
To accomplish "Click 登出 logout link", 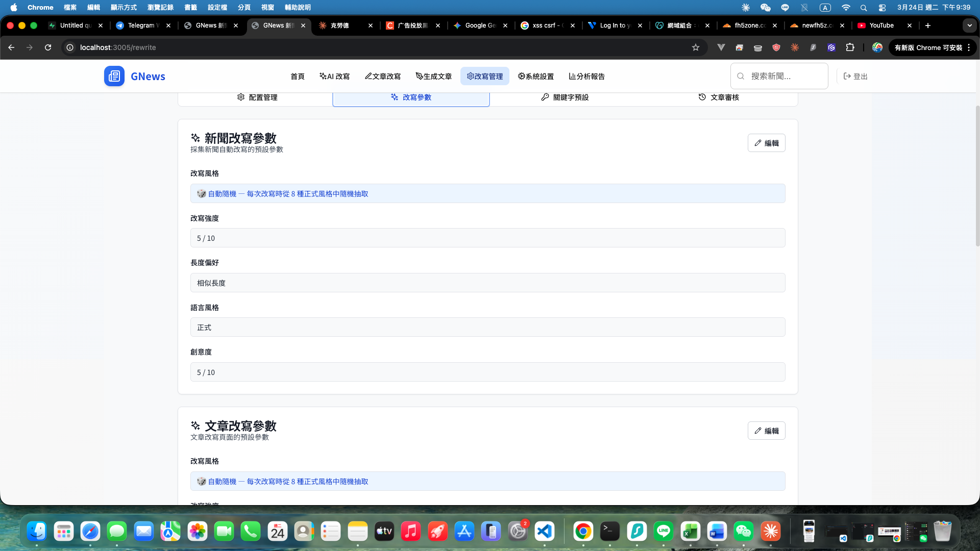I will pos(855,76).
